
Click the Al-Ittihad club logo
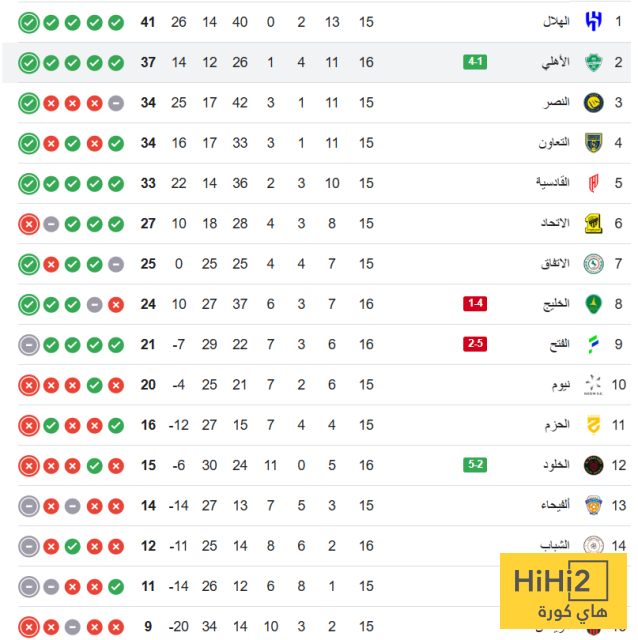click(x=594, y=223)
